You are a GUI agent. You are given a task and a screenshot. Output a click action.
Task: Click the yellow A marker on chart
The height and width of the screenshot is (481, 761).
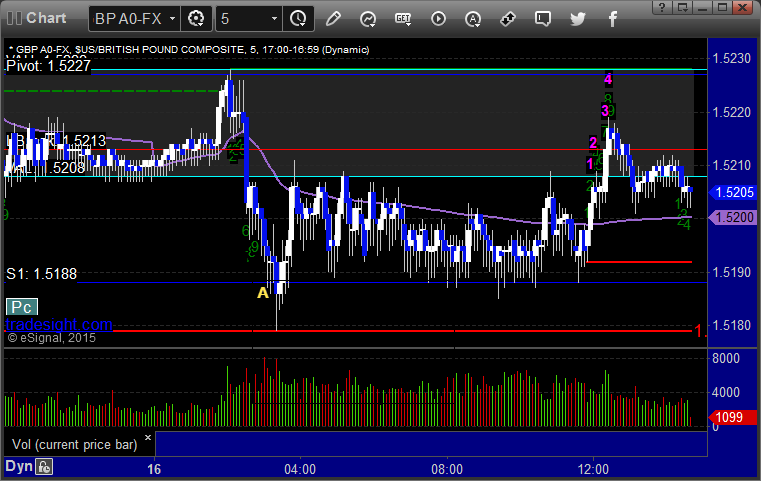click(263, 293)
